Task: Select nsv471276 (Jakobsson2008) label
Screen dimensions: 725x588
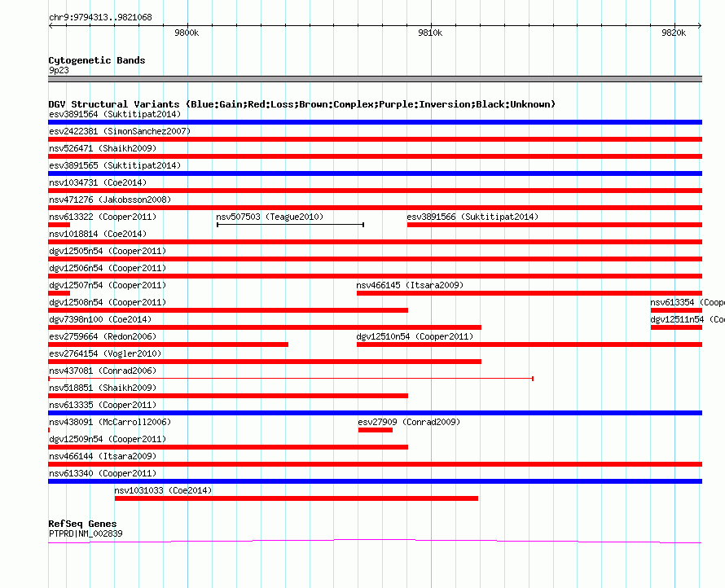Action: 110,200
